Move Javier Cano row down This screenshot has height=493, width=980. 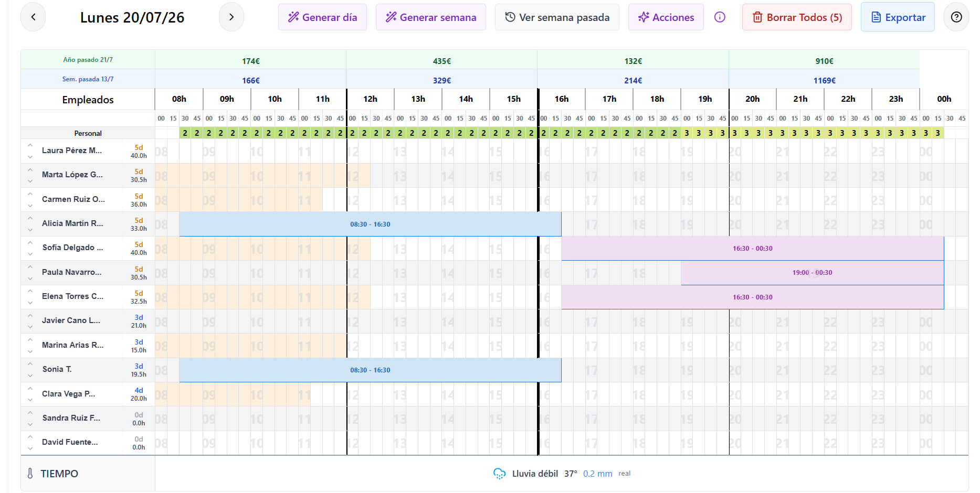tap(30, 327)
